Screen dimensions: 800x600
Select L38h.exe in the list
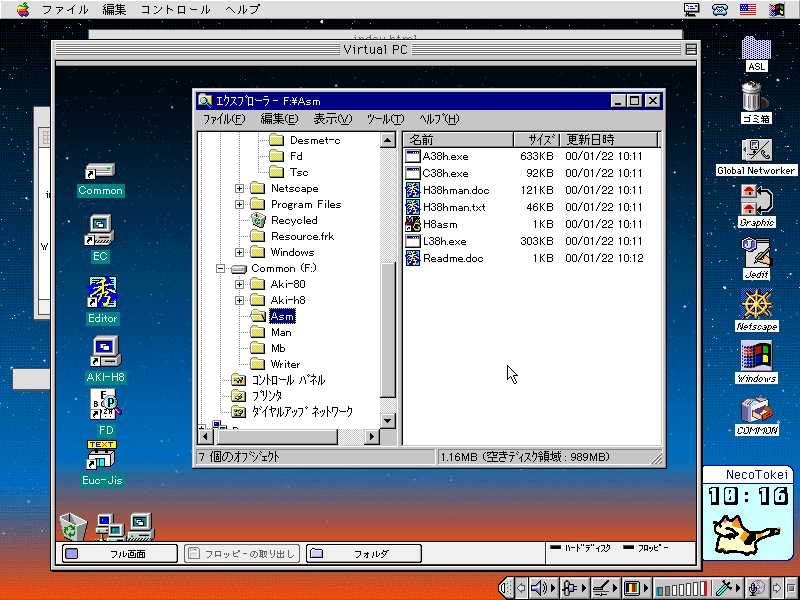436,241
